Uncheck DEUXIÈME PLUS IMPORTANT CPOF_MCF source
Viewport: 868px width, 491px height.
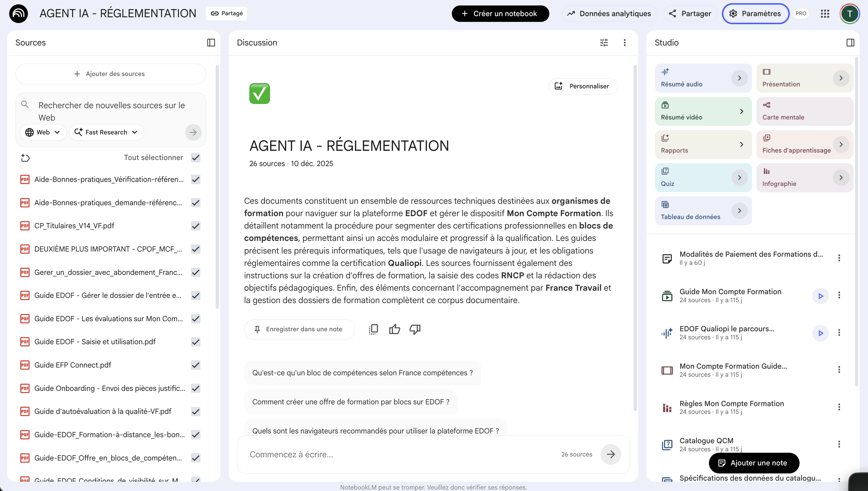(196, 249)
